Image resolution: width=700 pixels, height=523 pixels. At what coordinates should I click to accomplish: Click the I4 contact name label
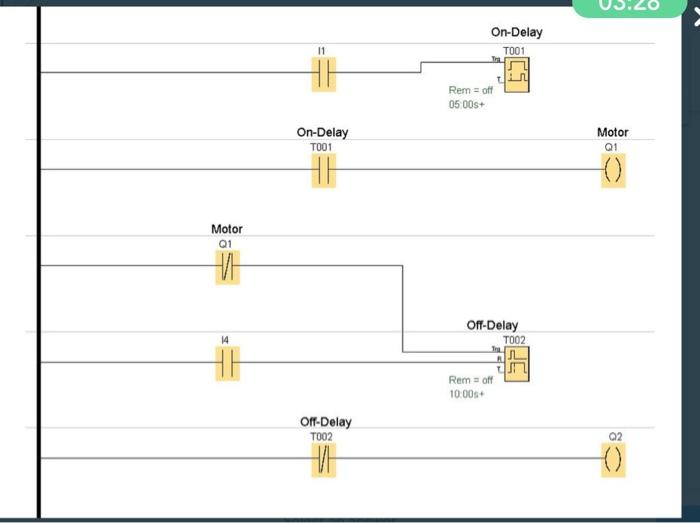tap(225, 340)
